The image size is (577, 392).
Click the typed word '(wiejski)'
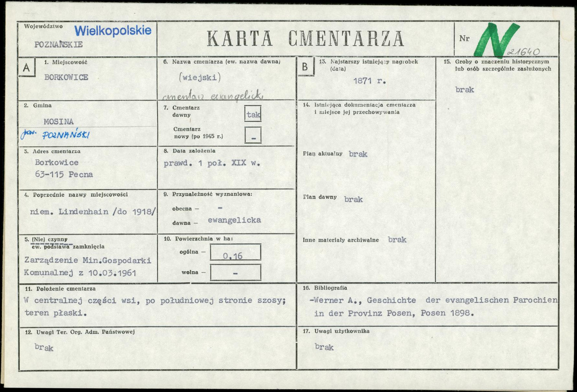[200, 78]
